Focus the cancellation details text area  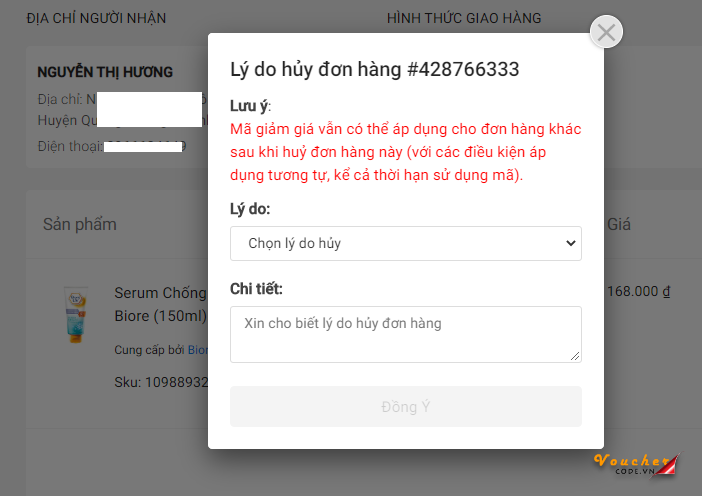[404, 334]
